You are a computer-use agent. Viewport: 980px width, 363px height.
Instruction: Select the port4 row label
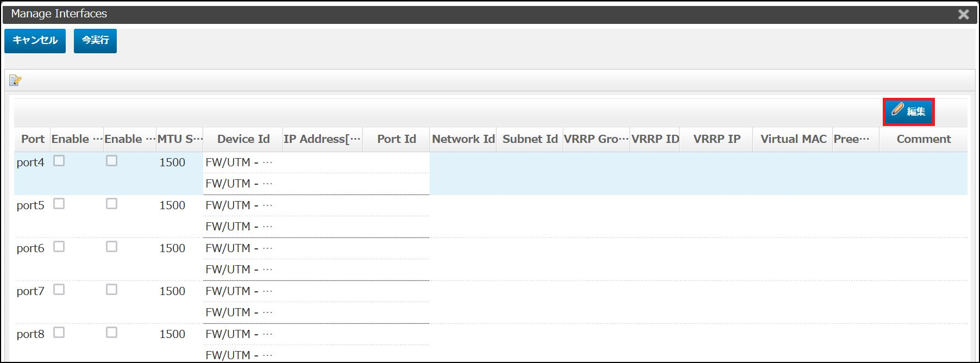(x=30, y=162)
